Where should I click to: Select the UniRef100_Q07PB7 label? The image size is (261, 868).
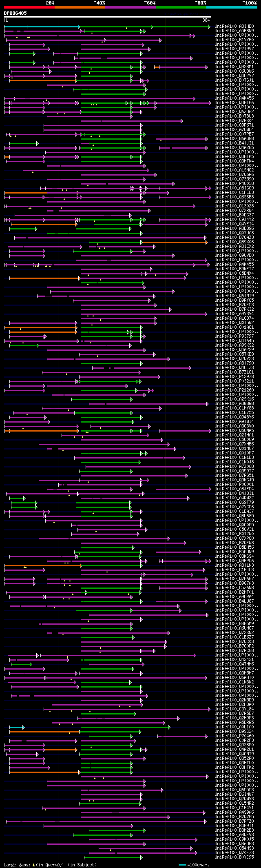click(234, 134)
